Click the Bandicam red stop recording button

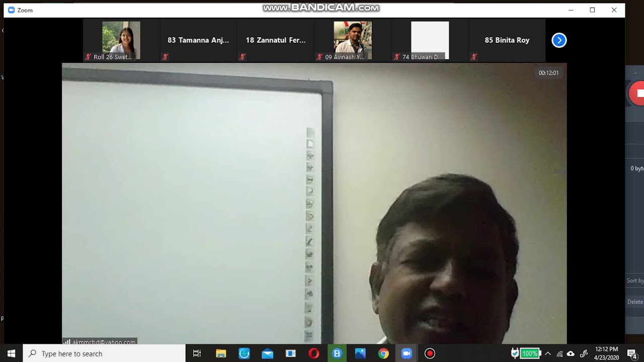tap(638, 93)
